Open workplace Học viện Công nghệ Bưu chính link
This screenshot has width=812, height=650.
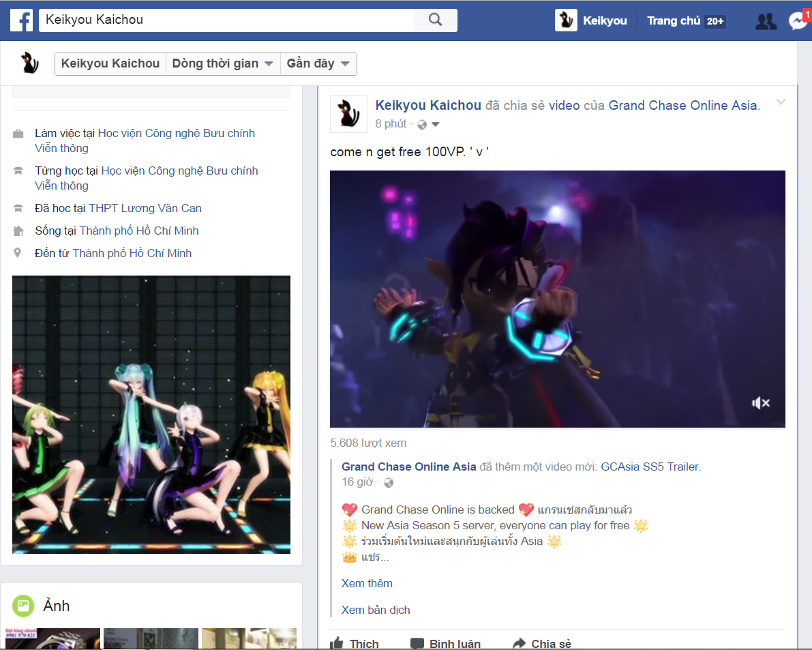tap(145, 141)
